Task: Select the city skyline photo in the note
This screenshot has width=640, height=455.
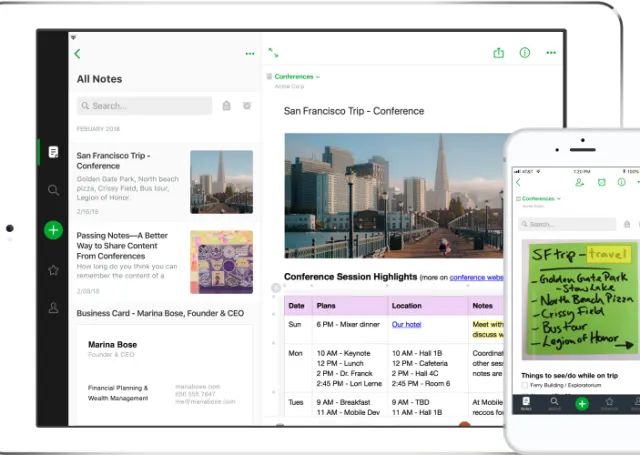Action: [x=394, y=196]
